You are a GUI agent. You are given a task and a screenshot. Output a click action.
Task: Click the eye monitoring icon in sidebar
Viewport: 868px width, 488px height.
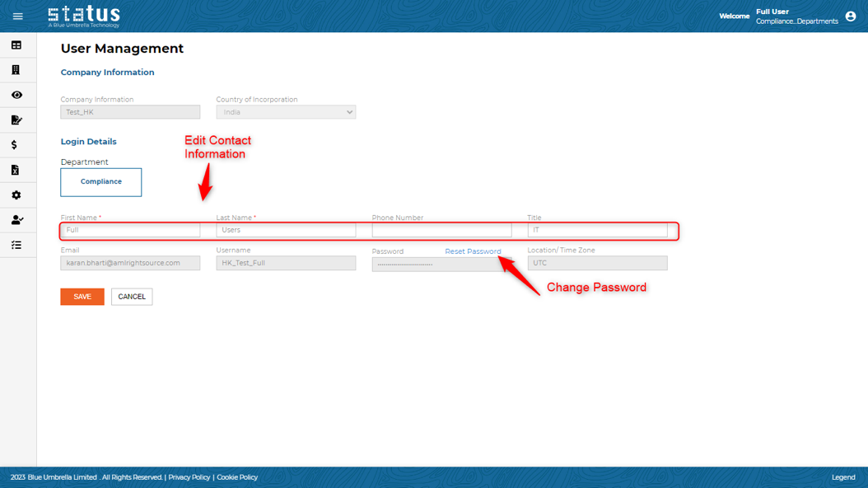point(16,96)
